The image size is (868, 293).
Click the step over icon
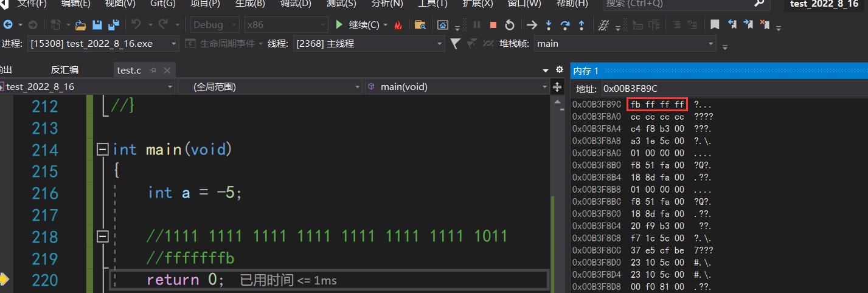[x=565, y=25]
